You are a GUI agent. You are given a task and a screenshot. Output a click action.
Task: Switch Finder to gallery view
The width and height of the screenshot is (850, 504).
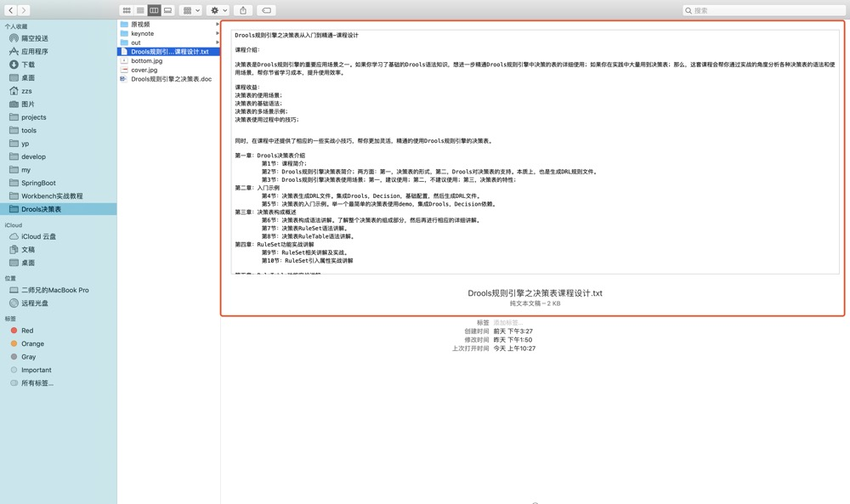pyautogui.click(x=167, y=10)
